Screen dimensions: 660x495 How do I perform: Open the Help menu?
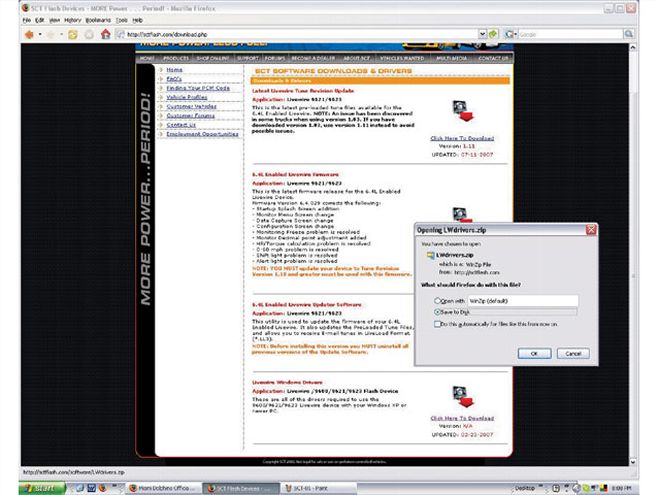click(x=137, y=20)
